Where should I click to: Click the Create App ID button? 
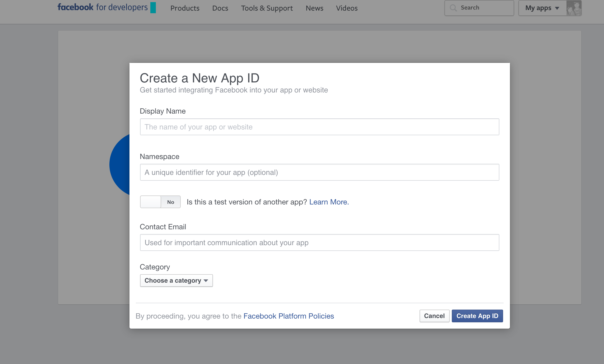[x=477, y=316]
